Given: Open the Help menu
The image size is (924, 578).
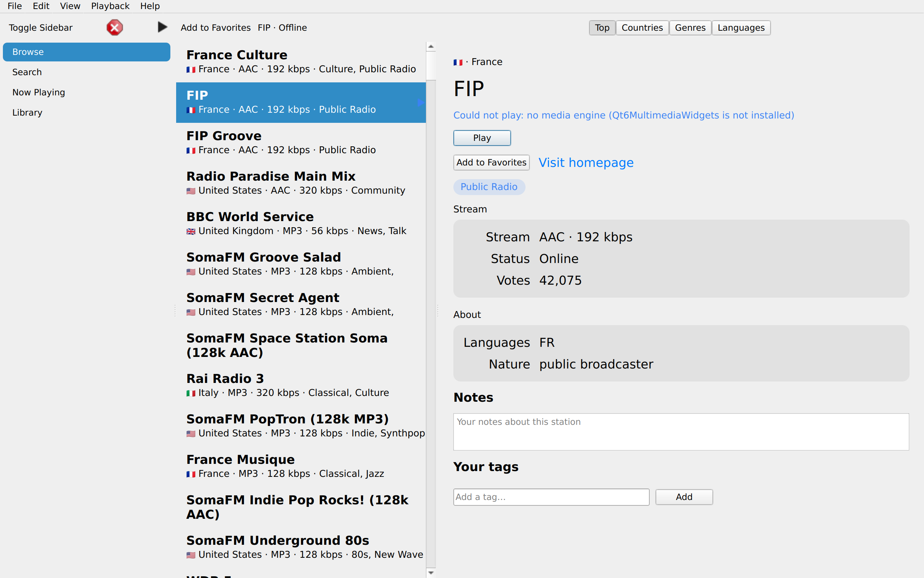Looking at the screenshot, I should 150,6.
